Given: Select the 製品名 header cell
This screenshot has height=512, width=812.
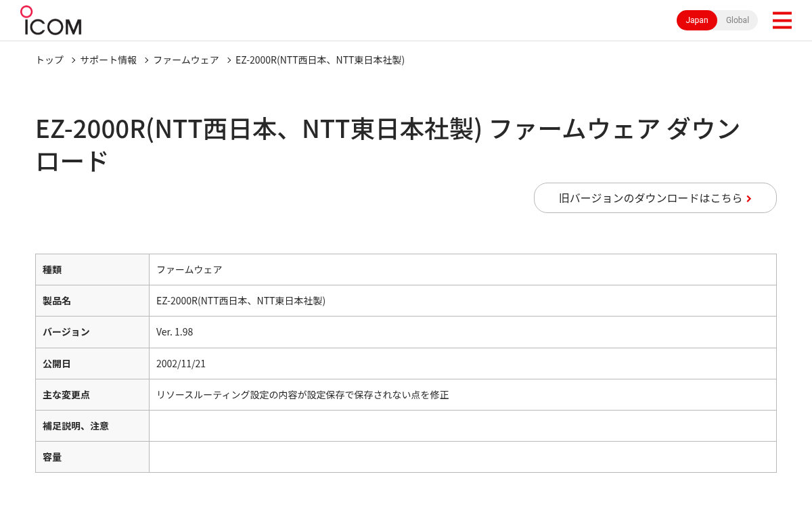Looking at the screenshot, I should 92,300.
